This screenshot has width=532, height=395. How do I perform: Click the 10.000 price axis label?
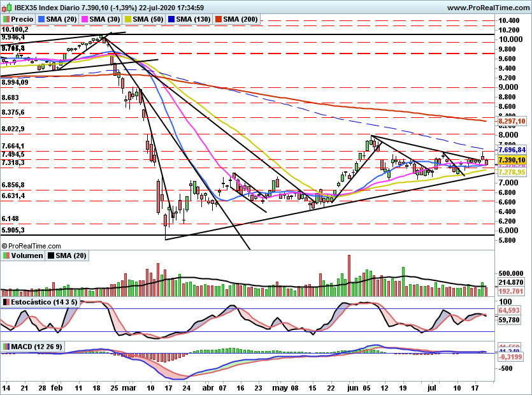coord(510,39)
